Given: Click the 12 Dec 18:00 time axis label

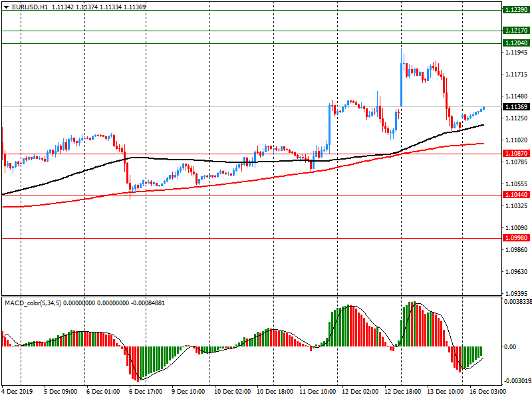Looking at the screenshot, I should point(403,392).
